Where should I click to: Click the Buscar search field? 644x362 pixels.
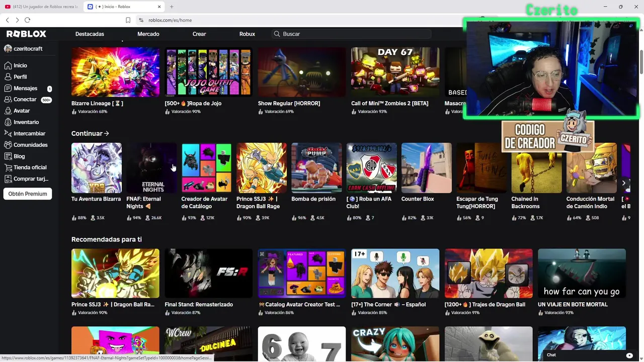(351, 34)
